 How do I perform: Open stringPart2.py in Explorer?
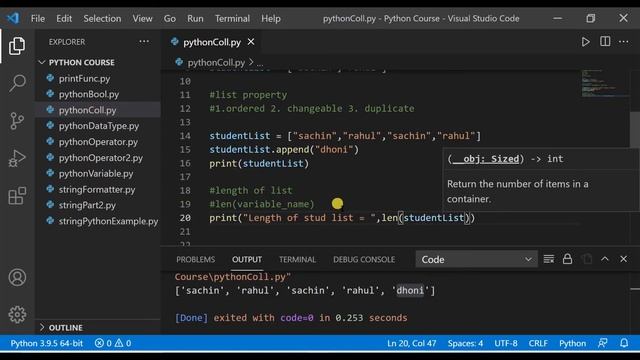click(87, 205)
